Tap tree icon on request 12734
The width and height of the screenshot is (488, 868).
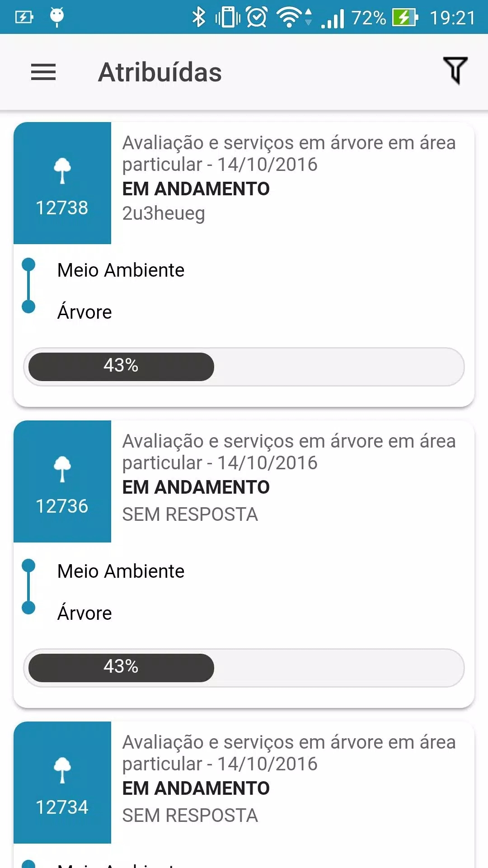click(62, 770)
